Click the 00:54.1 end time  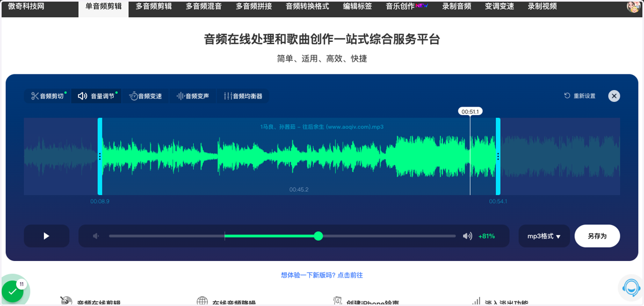click(x=498, y=201)
